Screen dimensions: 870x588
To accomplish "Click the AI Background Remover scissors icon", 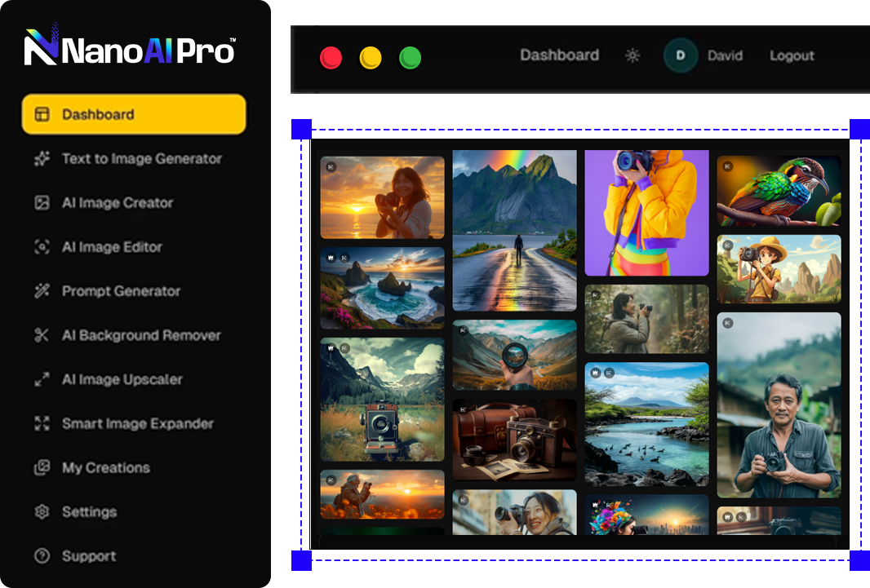I will tap(42, 335).
